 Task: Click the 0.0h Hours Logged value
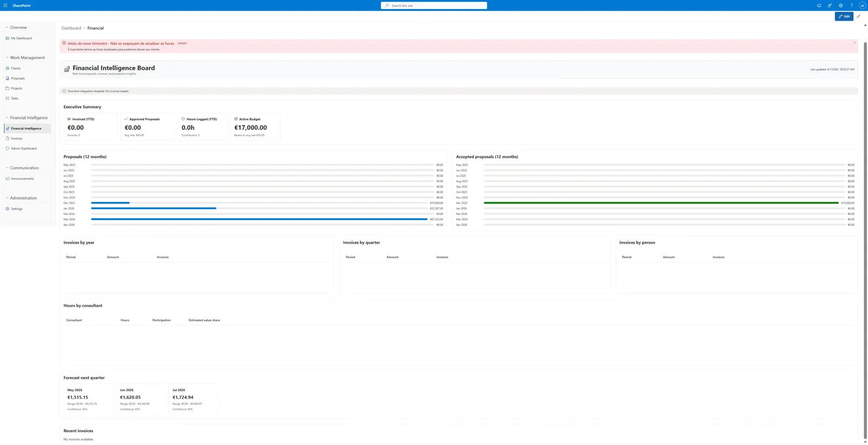point(188,128)
